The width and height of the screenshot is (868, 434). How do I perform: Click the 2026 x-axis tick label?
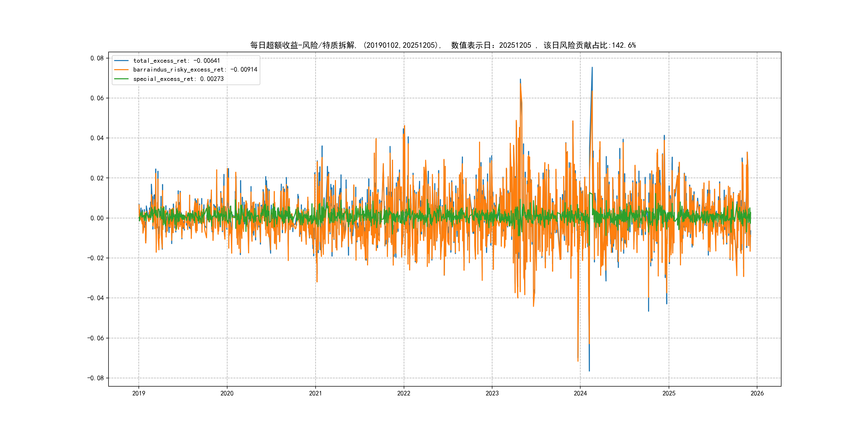(757, 393)
